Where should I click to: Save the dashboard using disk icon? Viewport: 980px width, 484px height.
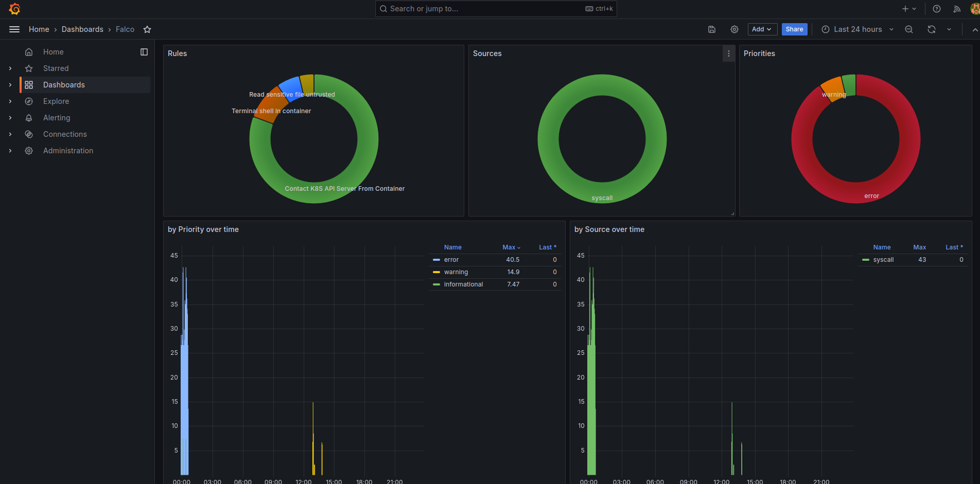[x=712, y=29]
